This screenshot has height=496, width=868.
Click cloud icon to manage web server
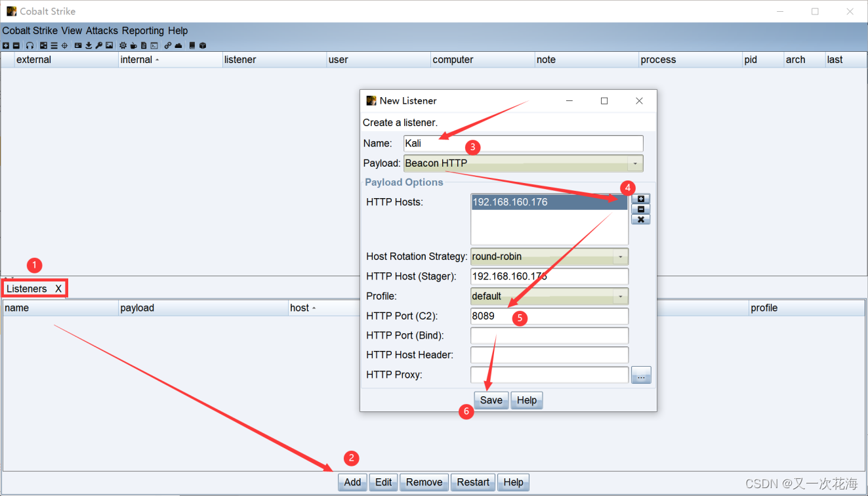pyautogui.click(x=178, y=46)
